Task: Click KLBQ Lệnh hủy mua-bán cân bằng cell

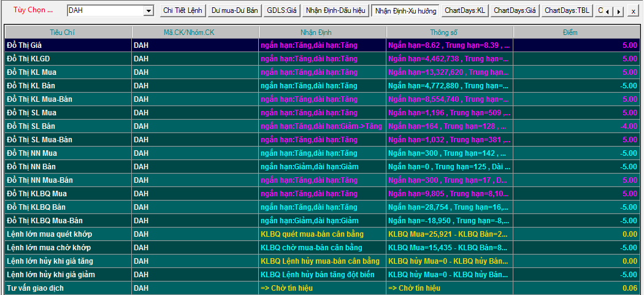Action: tap(323, 261)
